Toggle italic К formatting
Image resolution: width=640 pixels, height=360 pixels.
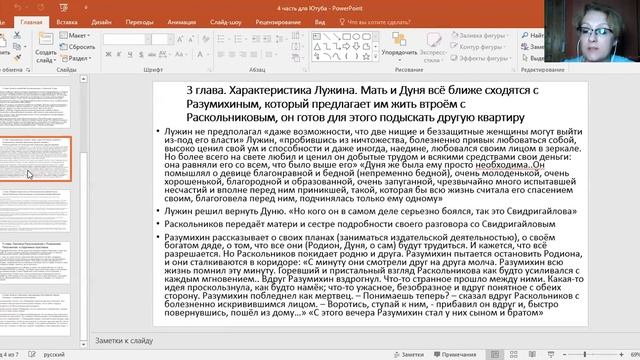pyautogui.click(x=119, y=54)
